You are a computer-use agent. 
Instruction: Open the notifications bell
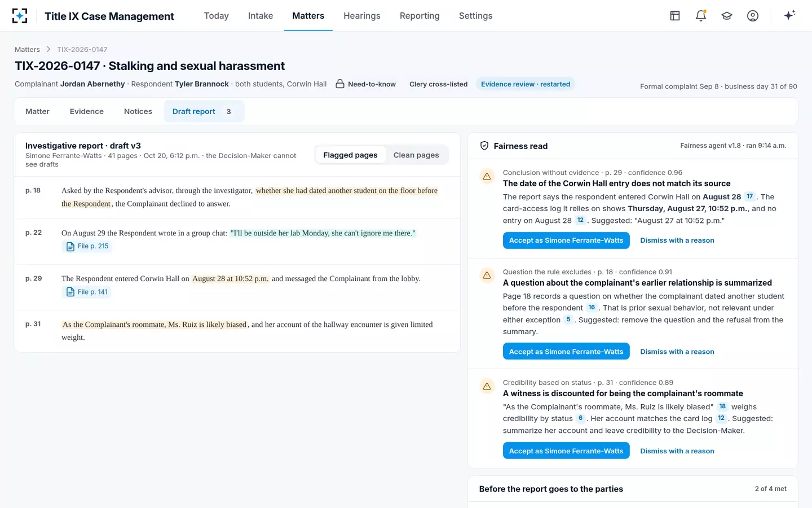pyautogui.click(x=701, y=16)
